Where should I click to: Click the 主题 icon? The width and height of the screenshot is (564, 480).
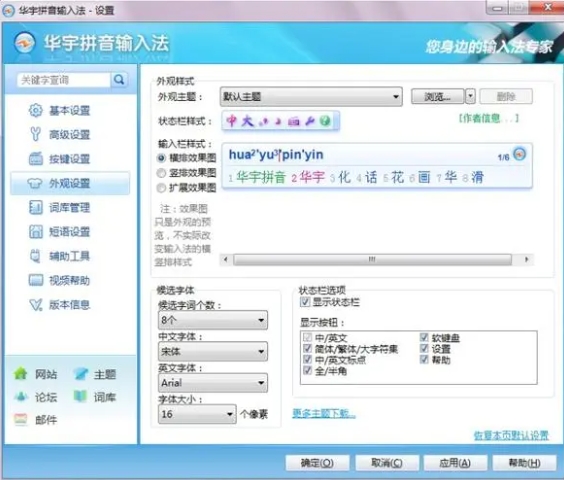pos(80,374)
